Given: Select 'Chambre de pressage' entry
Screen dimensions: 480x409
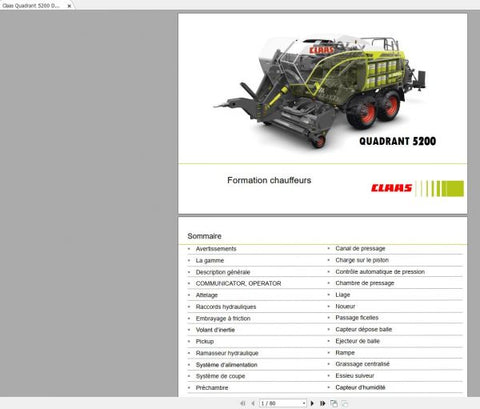Looking at the screenshot, I should pyautogui.click(x=365, y=283).
